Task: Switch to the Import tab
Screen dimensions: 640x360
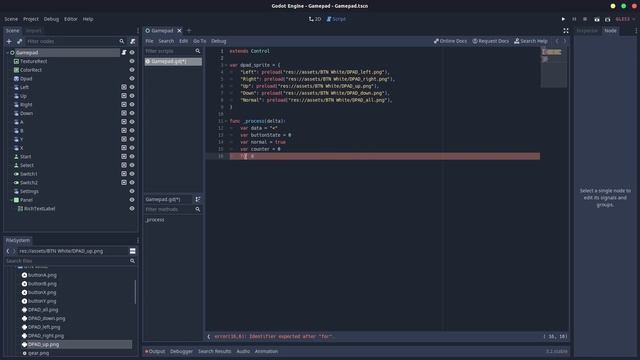Action: click(33, 31)
